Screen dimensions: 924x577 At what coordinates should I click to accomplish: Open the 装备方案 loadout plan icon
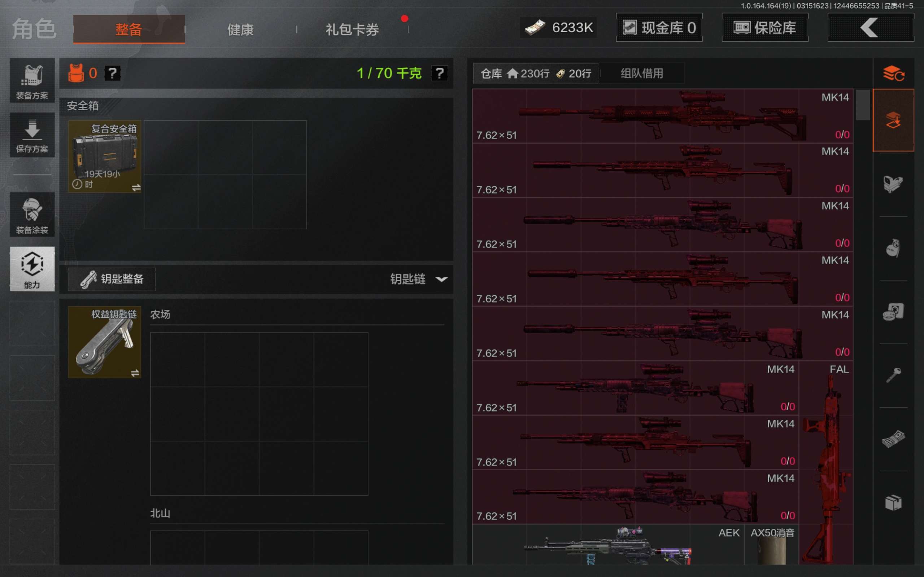(32, 80)
